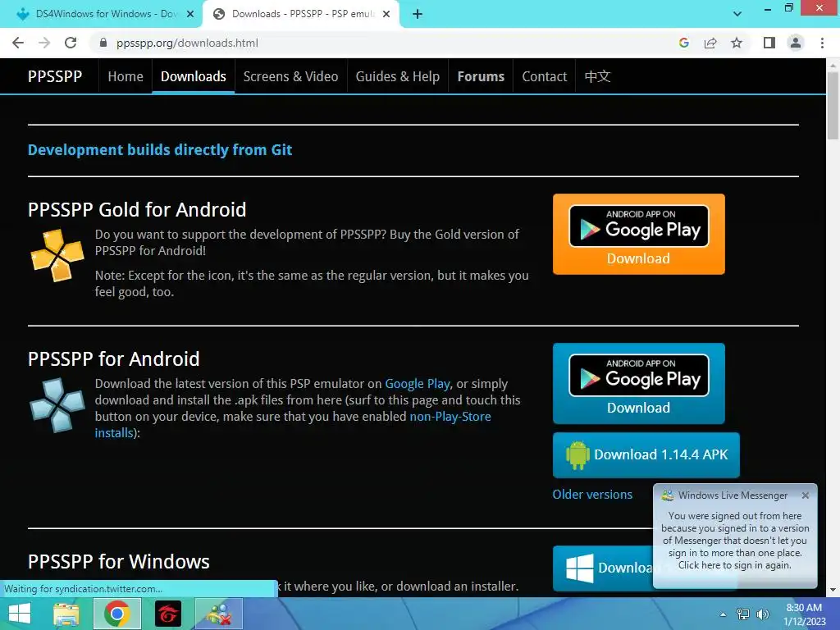Screen dimensions: 840x630
Task: Click the PPSSPP for Windows heading
Action: 118,562
